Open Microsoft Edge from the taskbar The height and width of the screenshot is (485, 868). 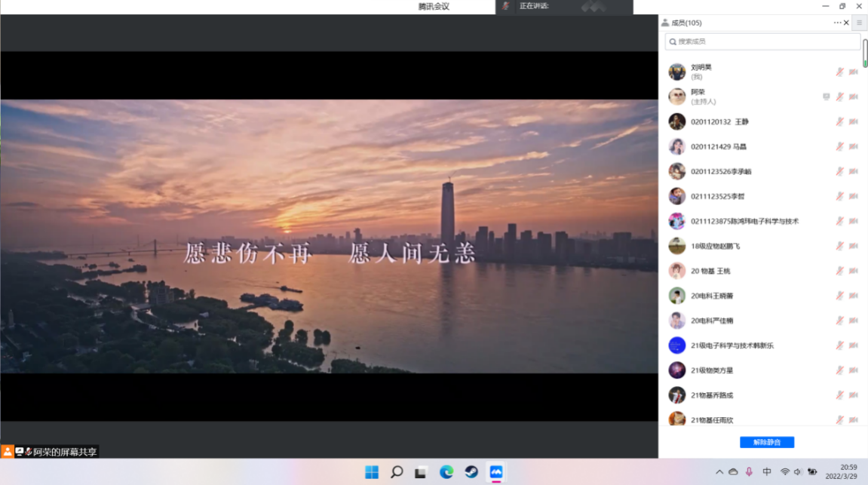(x=446, y=472)
